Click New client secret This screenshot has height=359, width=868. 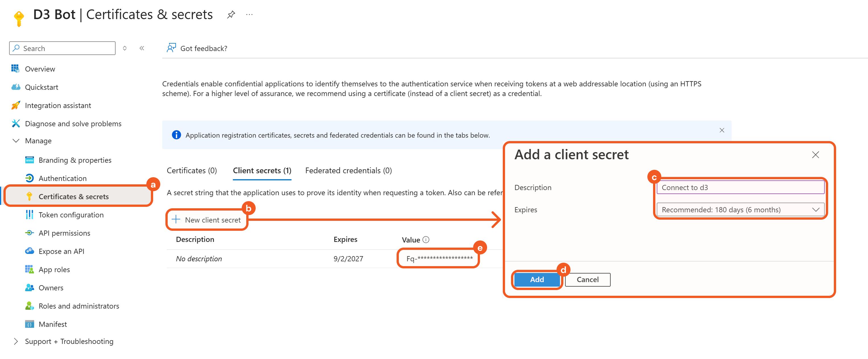tap(207, 220)
